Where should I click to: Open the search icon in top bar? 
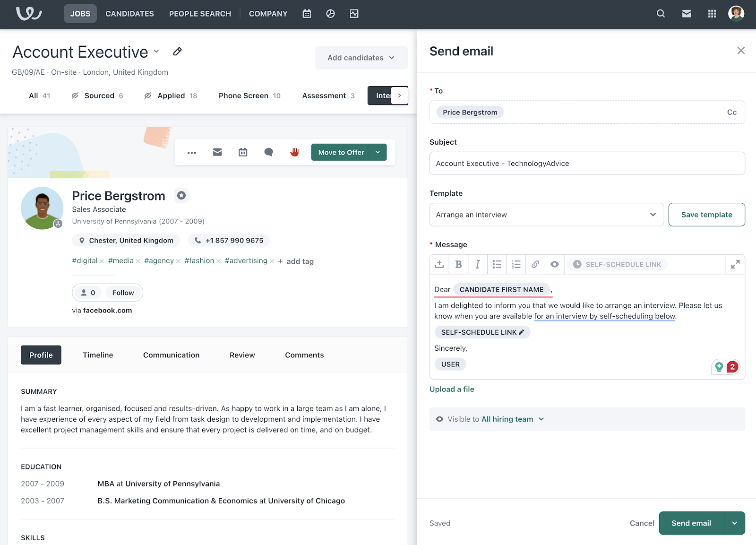click(x=661, y=14)
